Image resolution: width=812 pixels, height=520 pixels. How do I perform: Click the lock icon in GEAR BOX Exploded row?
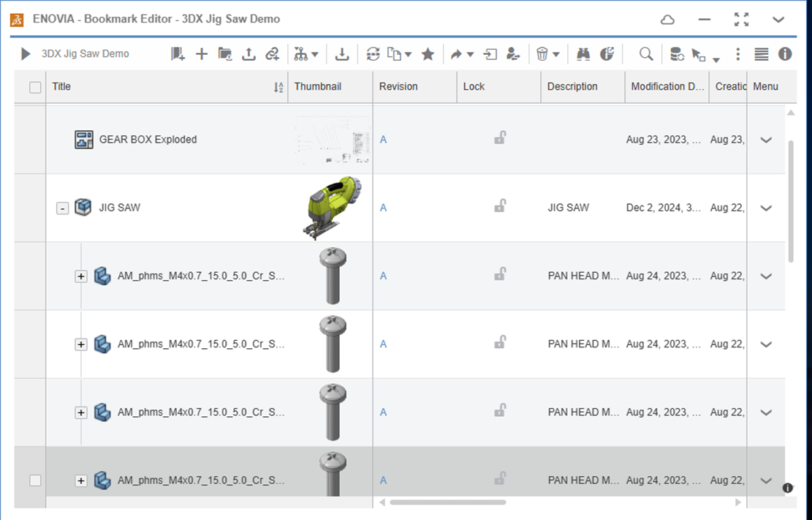coord(499,138)
